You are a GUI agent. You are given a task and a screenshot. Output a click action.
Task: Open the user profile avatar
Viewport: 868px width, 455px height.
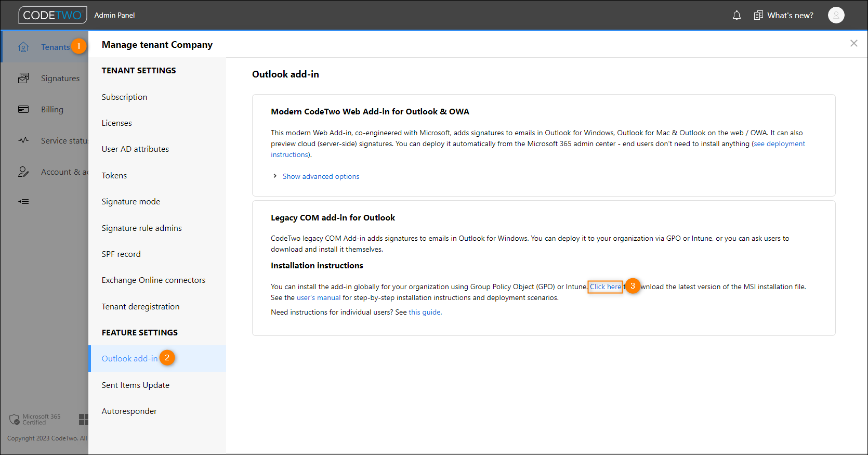pos(836,16)
